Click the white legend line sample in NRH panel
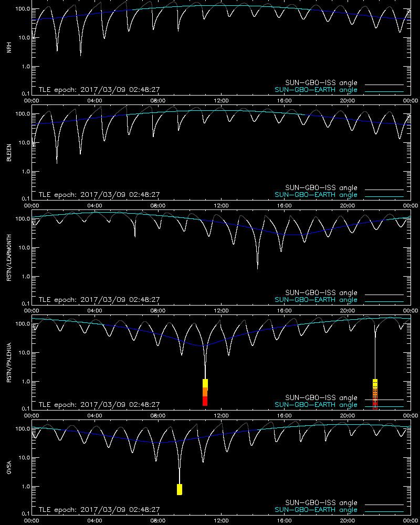The image size is (420, 525). coord(384,85)
